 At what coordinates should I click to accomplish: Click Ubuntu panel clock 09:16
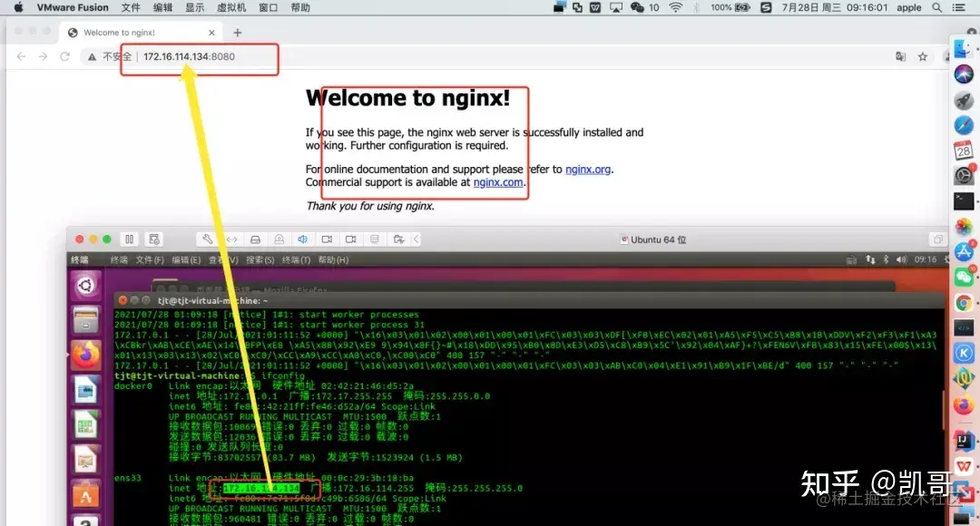pos(925,260)
